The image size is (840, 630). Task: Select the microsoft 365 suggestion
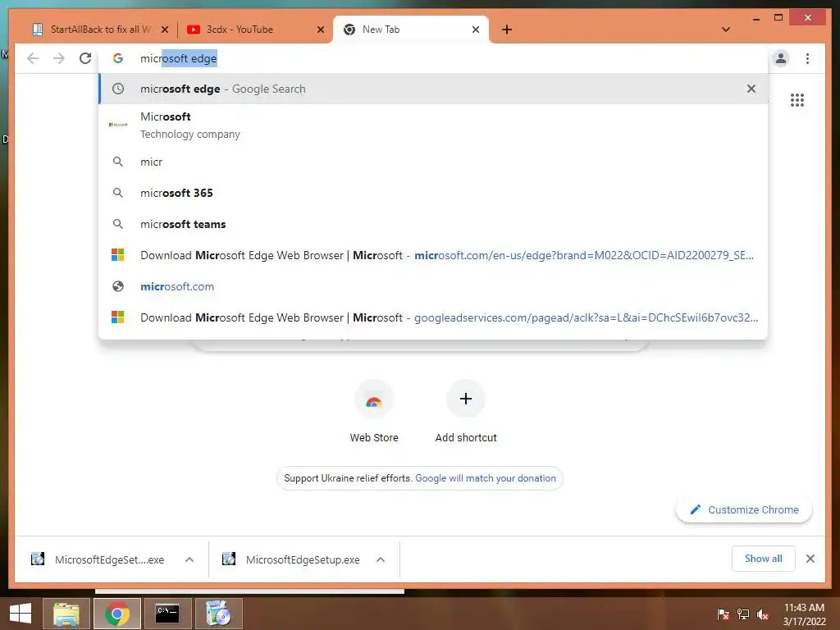point(433,193)
